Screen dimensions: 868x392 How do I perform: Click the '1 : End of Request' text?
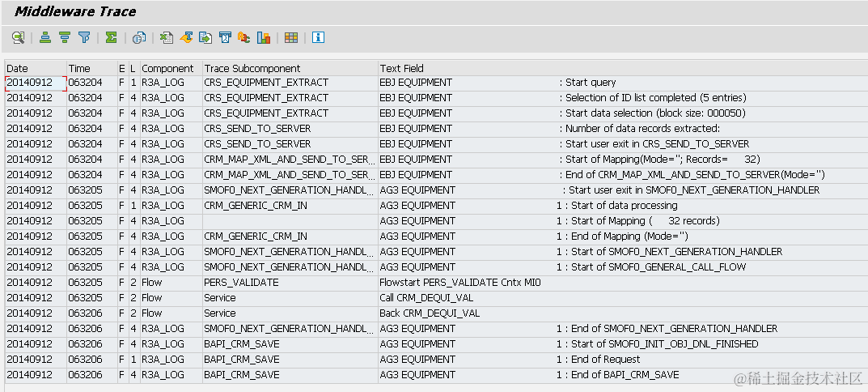(x=599, y=360)
